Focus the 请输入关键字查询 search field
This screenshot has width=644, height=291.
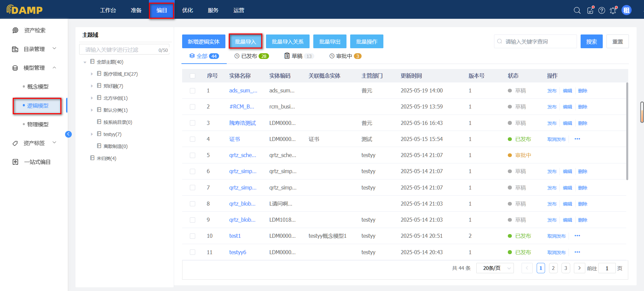click(x=538, y=42)
